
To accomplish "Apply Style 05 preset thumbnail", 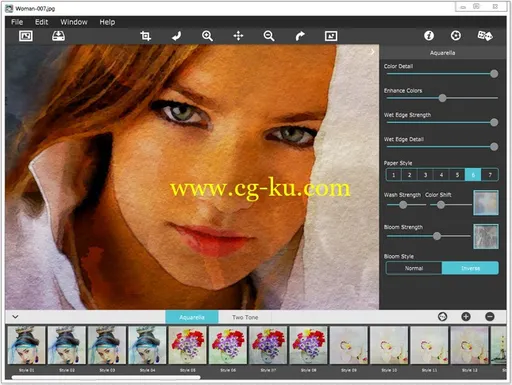I will coord(188,345).
